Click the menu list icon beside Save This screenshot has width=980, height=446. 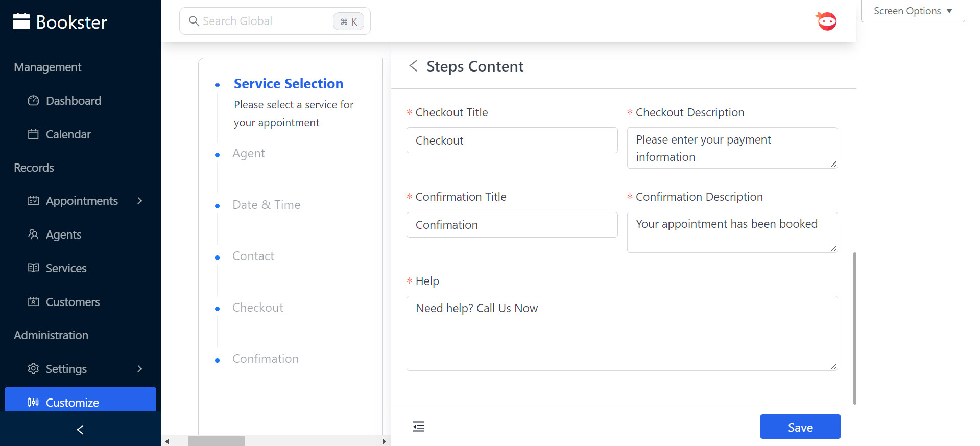coord(419,427)
